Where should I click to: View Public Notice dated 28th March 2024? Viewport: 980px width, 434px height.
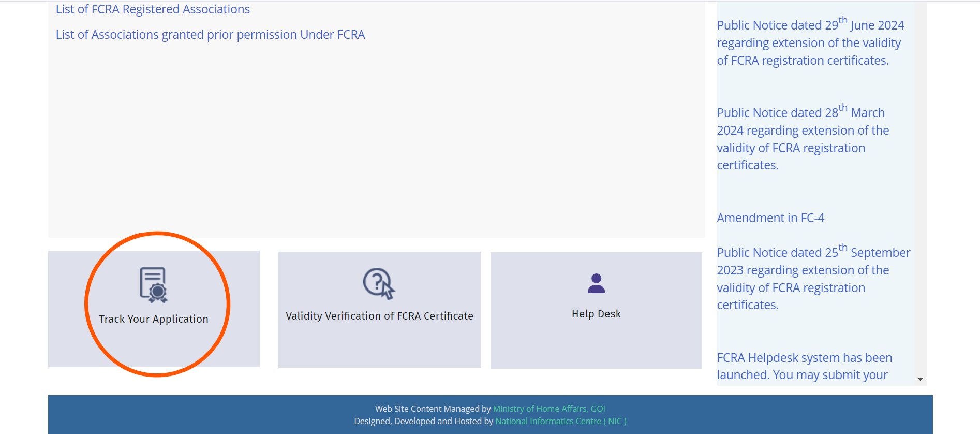pyautogui.click(x=803, y=139)
